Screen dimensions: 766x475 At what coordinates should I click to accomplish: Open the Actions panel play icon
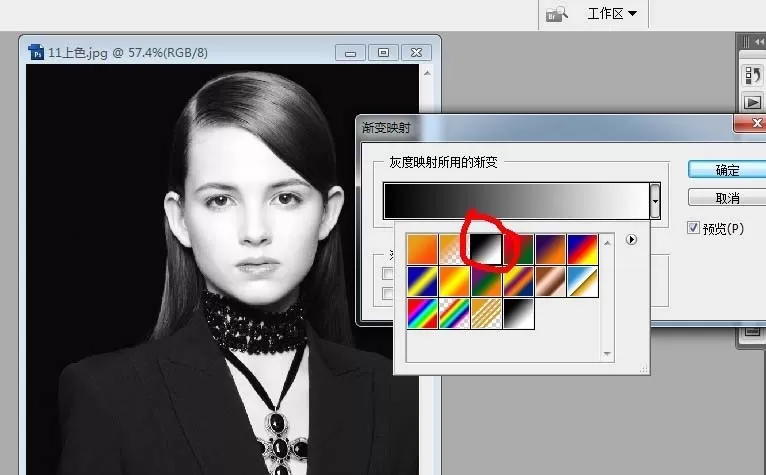(753, 103)
